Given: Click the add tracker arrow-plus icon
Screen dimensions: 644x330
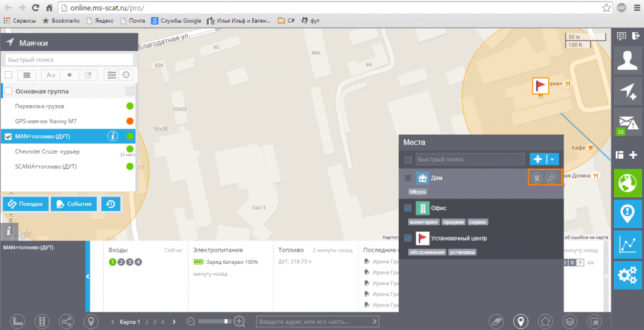Looking at the screenshot, I should pyautogui.click(x=628, y=91).
